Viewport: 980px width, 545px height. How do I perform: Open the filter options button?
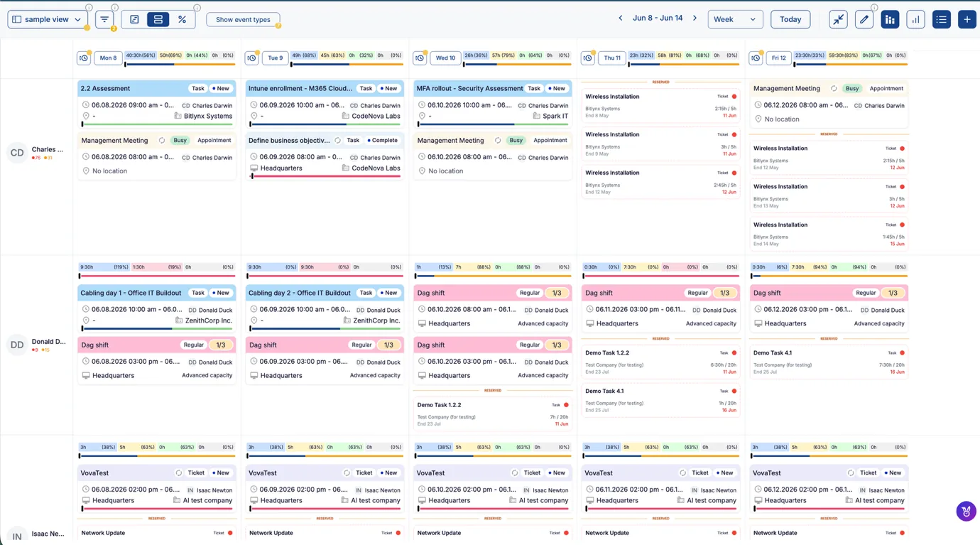104,19
